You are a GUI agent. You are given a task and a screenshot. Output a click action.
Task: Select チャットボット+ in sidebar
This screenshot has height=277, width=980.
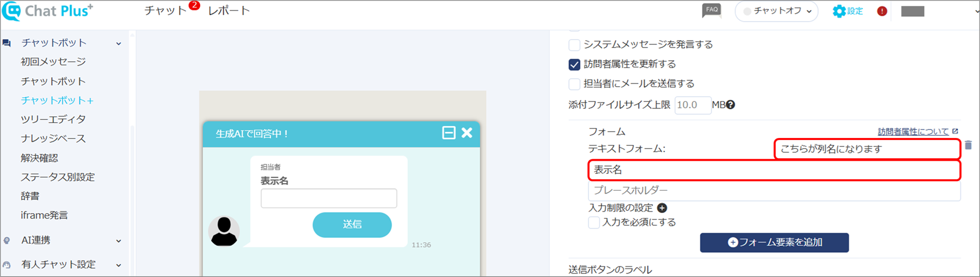point(57,100)
